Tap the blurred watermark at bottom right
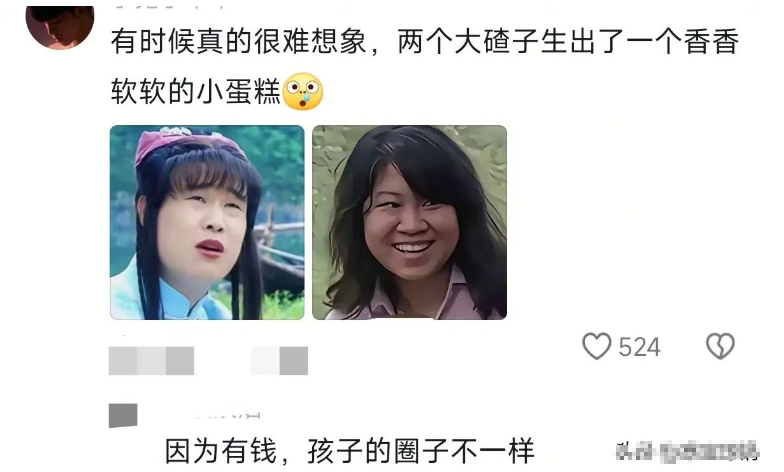This screenshot has width=784, height=472. click(x=688, y=452)
